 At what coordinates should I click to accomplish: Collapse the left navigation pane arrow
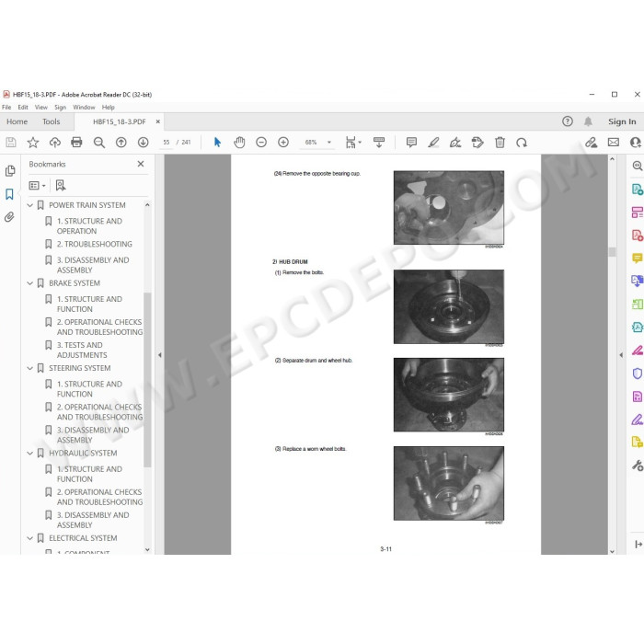160,355
